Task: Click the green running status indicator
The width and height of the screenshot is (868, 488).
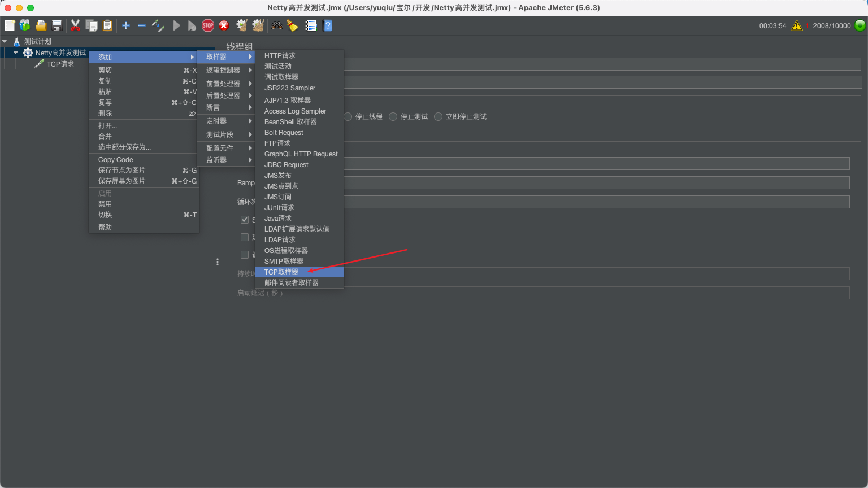Action: 860,25
